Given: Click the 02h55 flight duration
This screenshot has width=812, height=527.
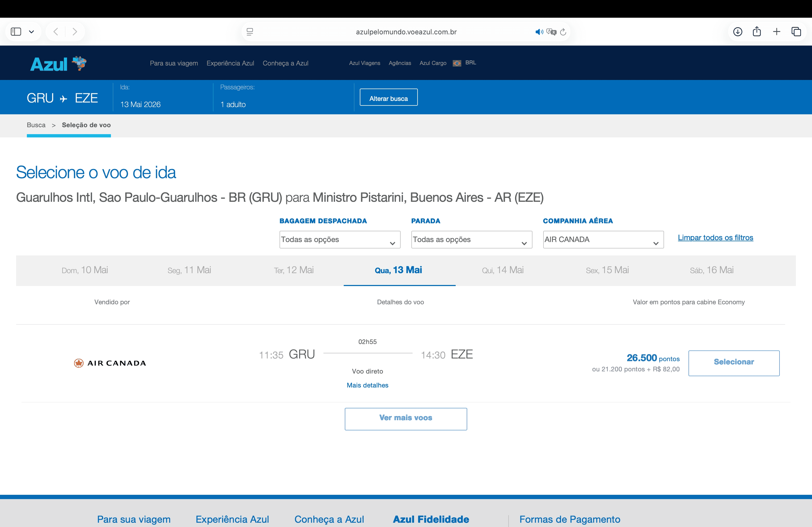Looking at the screenshot, I should [367, 342].
